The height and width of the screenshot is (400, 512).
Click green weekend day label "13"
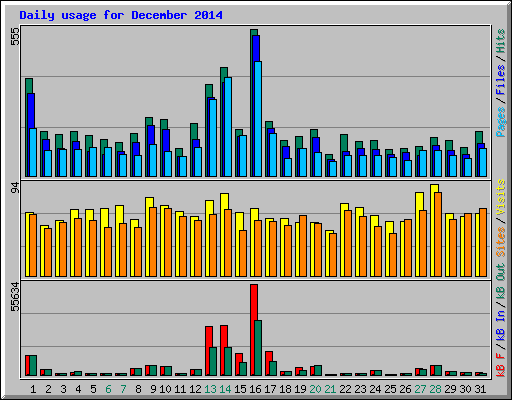(x=210, y=389)
